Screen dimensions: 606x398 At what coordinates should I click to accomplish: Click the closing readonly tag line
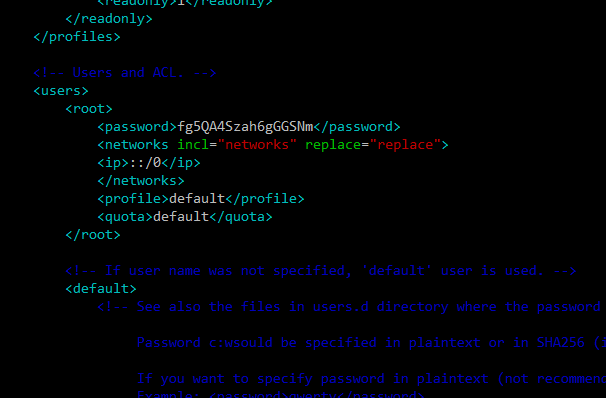tap(109, 19)
